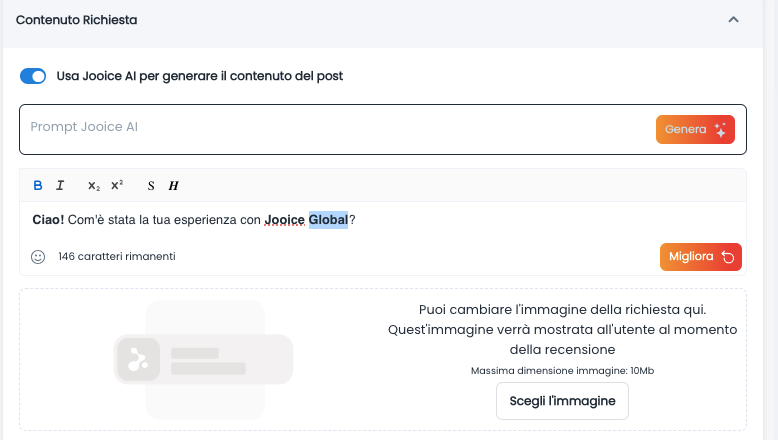This screenshot has width=778, height=440.
Task: Click the 146 caratteri rimanenti counter
Action: click(x=117, y=257)
